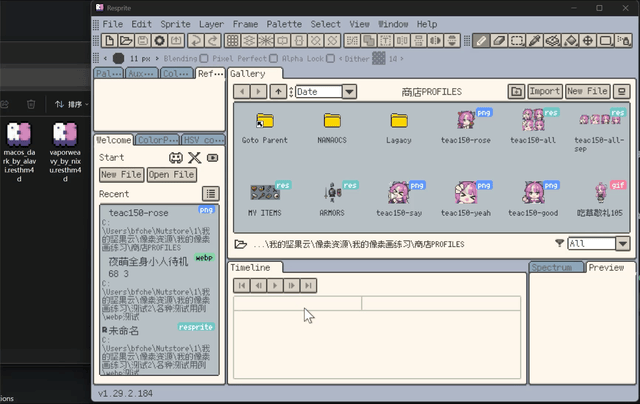
Task: Pick the Eyedropper tool
Action: [535, 41]
